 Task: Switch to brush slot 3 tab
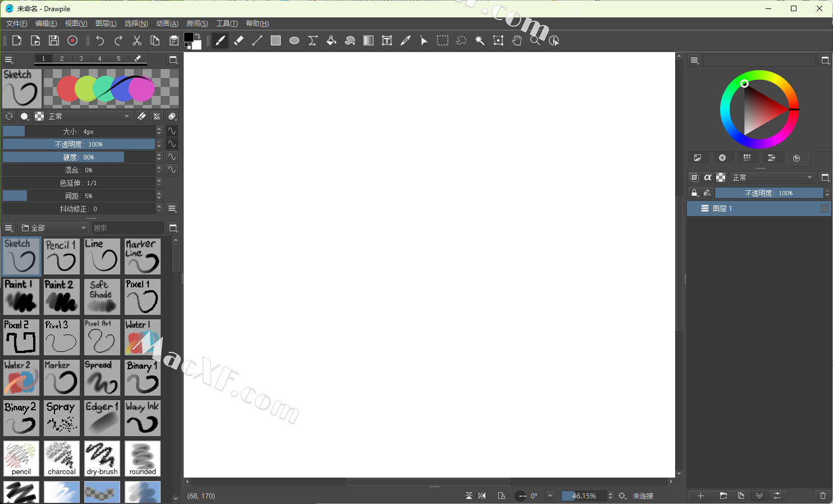pyautogui.click(x=81, y=58)
